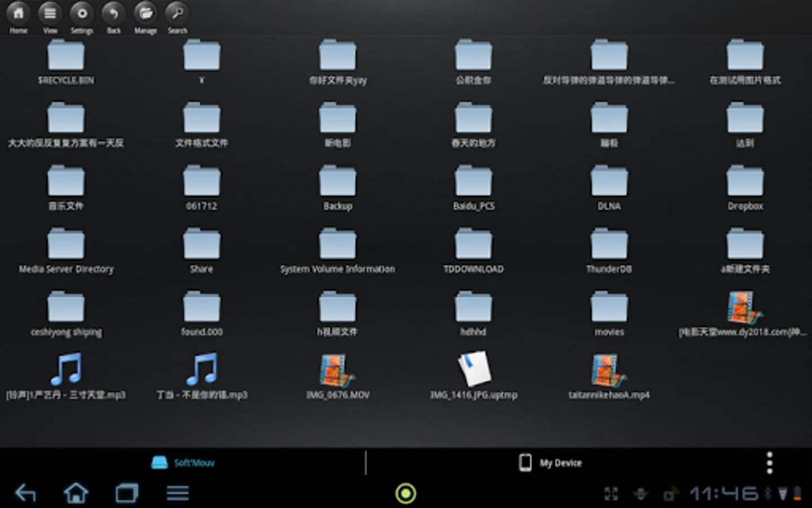
Task: Switch to the Soft'Mouv tab
Action: click(x=183, y=463)
